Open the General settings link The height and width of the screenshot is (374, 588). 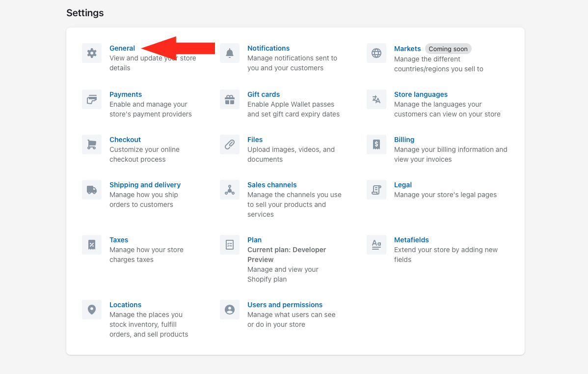click(122, 48)
